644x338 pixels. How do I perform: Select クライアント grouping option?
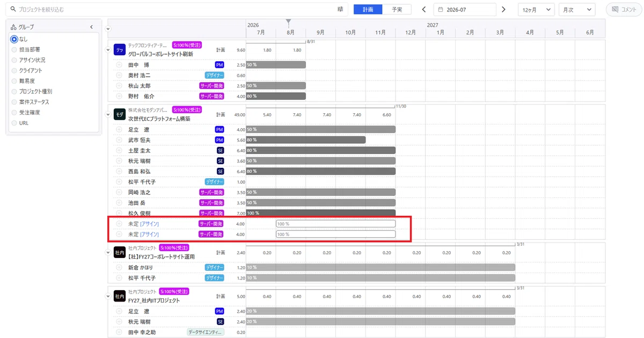14,70
